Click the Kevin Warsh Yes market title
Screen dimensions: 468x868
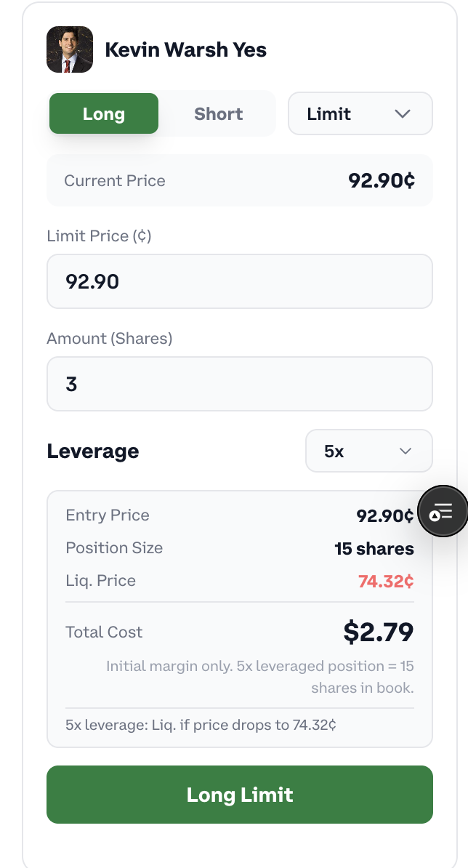(185, 50)
